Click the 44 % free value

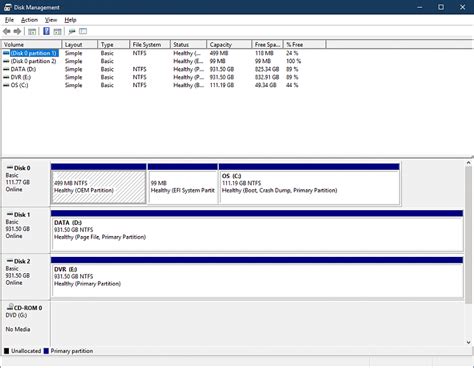coord(292,85)
